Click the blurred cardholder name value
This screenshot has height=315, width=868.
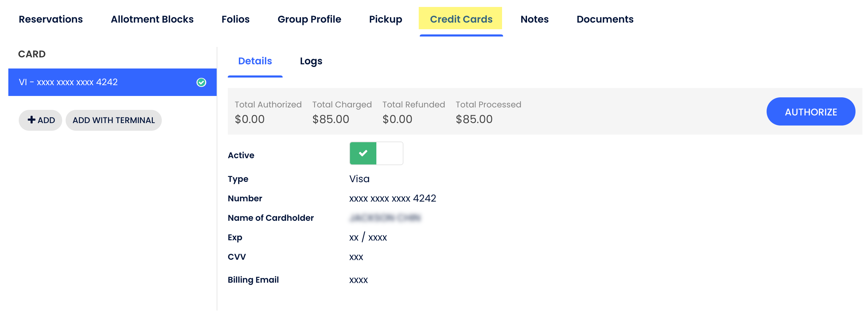tap(385, 218)
